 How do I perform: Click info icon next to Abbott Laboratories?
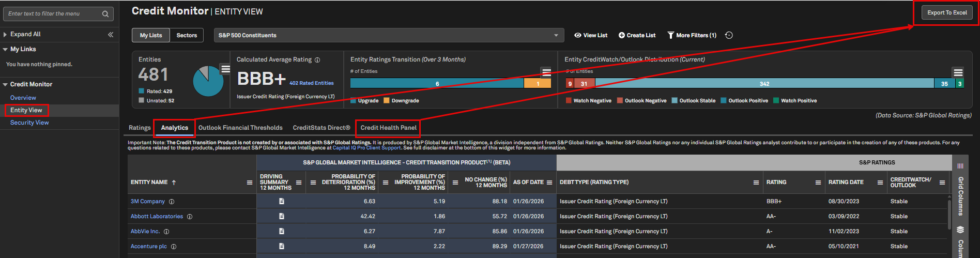click(190, 217)
